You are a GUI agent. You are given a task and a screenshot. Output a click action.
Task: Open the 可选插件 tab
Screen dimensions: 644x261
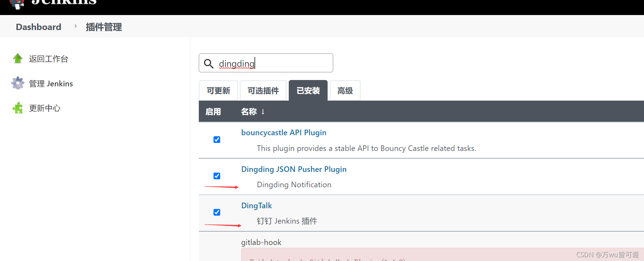[263, 90]
